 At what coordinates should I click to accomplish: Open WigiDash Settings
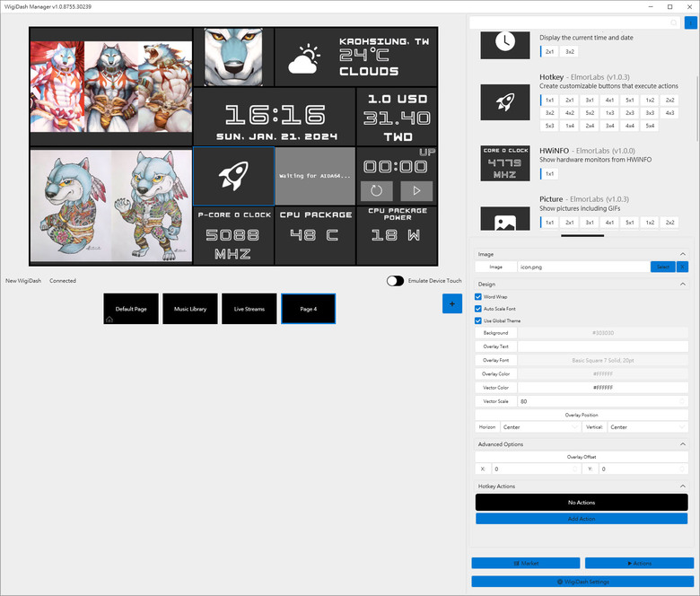(582, 582)
